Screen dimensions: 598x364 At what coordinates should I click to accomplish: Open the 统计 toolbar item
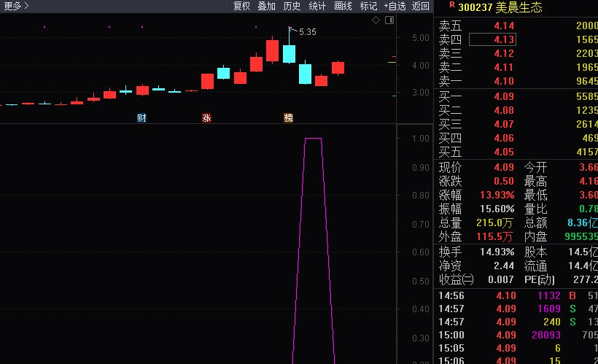pyautogui.click(x=317, y=6)
